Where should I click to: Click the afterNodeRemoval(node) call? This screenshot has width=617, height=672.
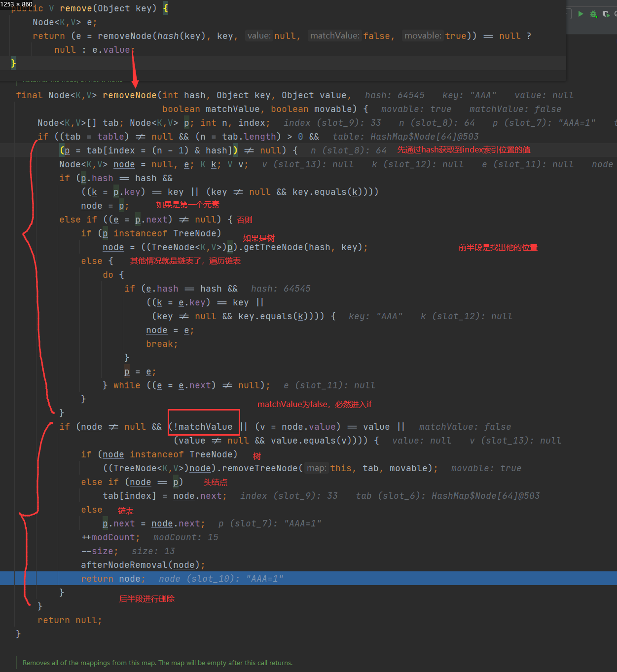[x=143, y=565]
